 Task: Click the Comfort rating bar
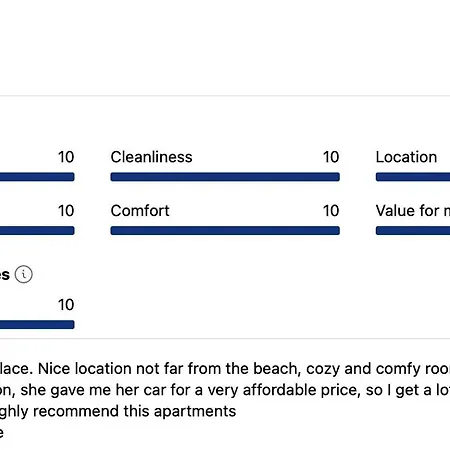click(225, 230)
